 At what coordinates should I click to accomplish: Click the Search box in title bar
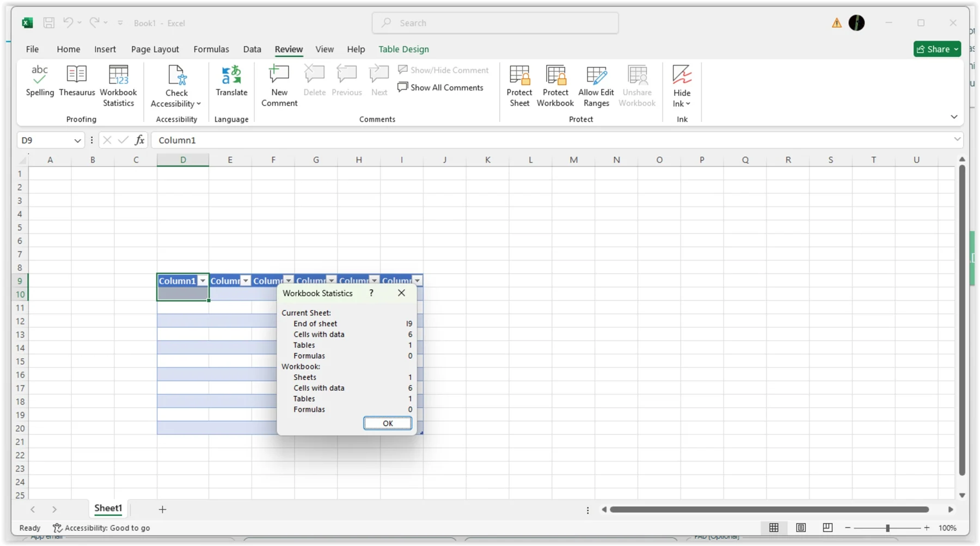(495, 23)
